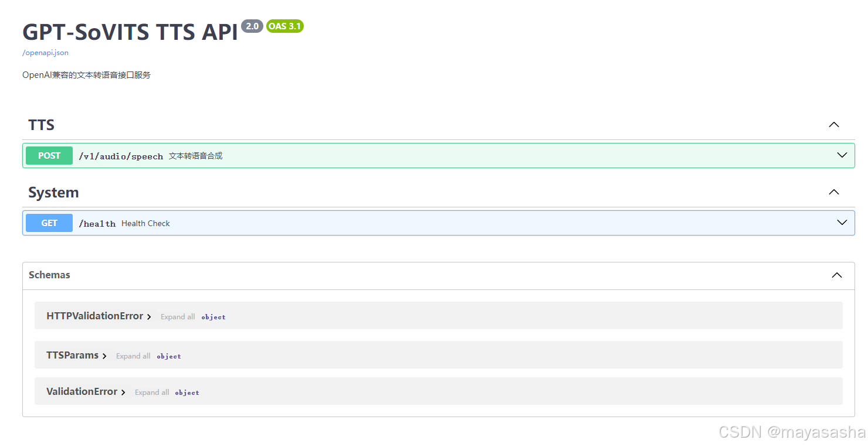Viewport: 868px width, 447px height.
Task: Click the 文本转语音合成 endpoint summary
Action: [196, 156]
